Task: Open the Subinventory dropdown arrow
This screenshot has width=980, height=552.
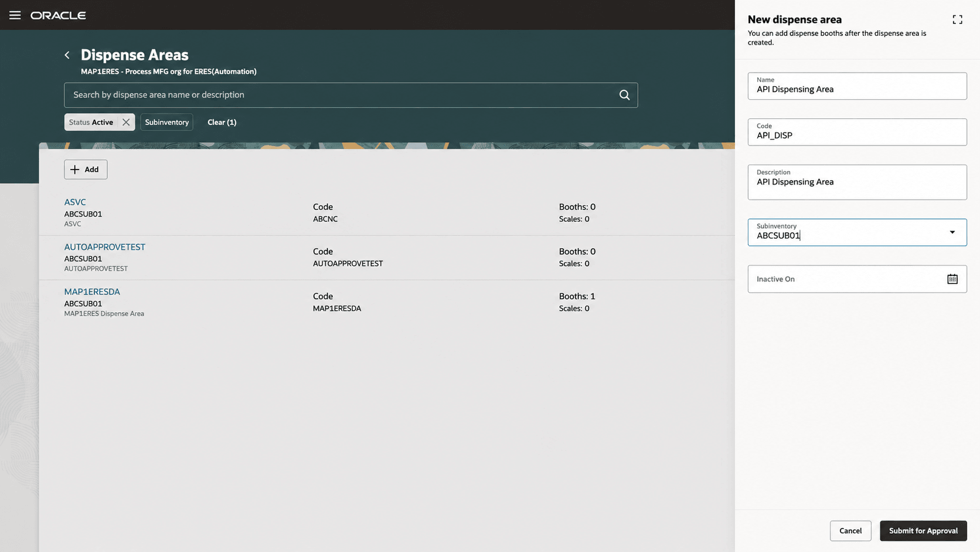Action: 952,232
